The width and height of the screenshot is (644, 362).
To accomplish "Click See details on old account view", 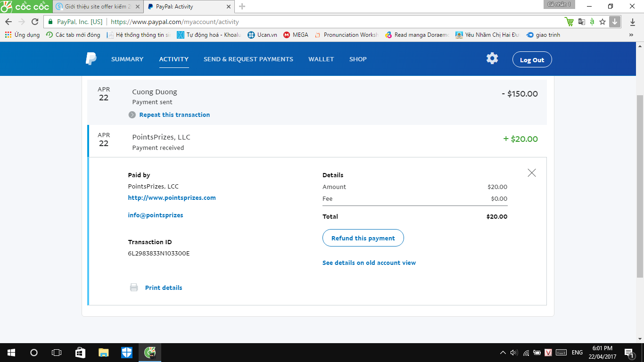I will coord(369,263).
